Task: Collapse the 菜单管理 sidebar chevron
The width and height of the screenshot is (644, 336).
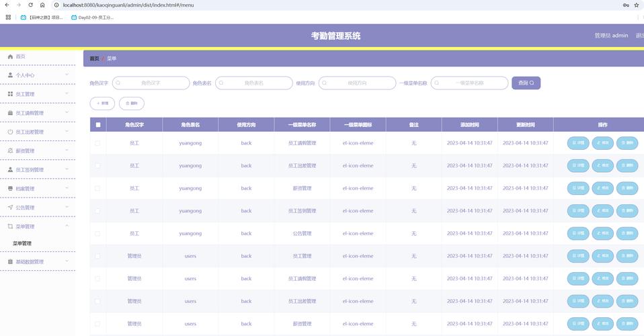Action: [67, 226]
